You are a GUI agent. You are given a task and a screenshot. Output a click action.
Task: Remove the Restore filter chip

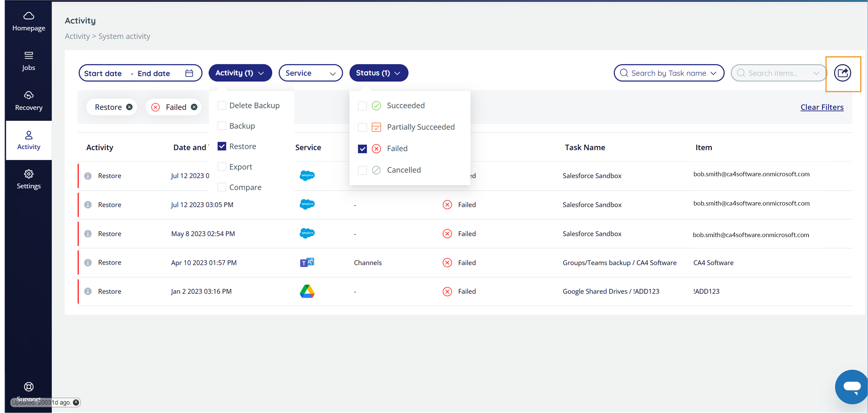click(129, 107)
